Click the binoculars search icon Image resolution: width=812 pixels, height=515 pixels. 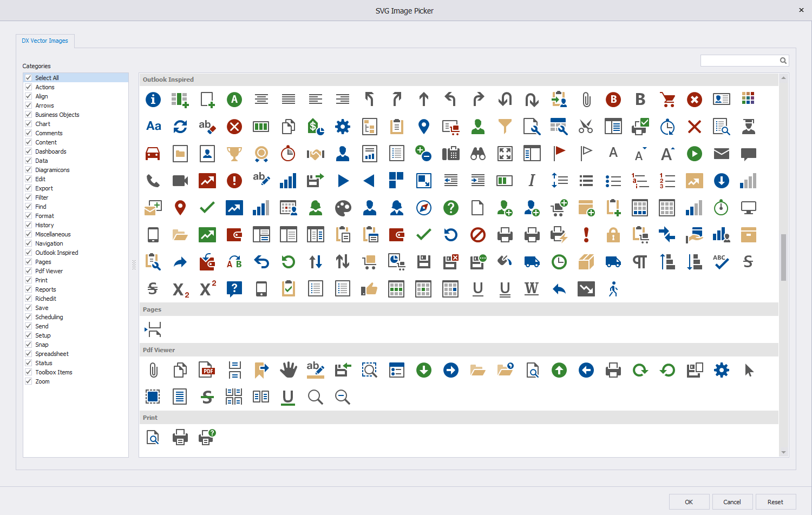(x=478, y=154)
